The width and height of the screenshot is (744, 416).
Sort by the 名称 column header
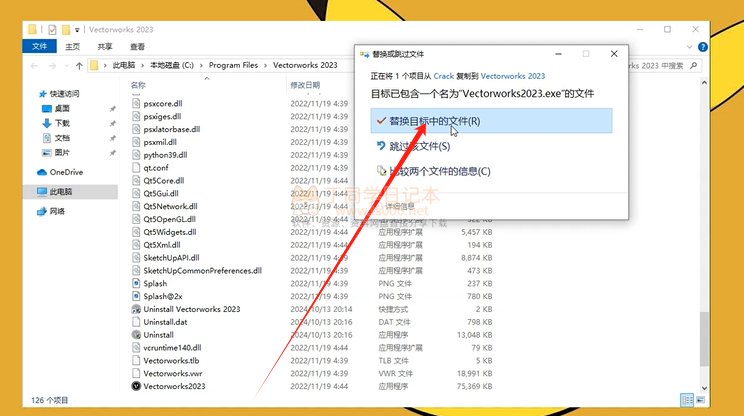click(x=138, y=85)
